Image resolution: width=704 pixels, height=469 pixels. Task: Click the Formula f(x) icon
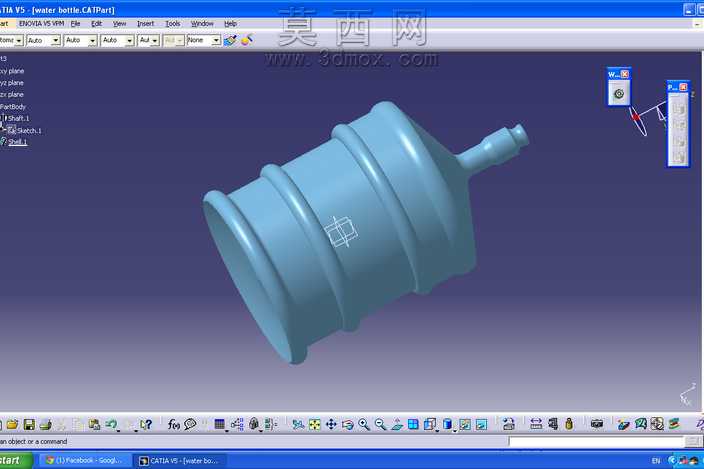coord(174,424)
